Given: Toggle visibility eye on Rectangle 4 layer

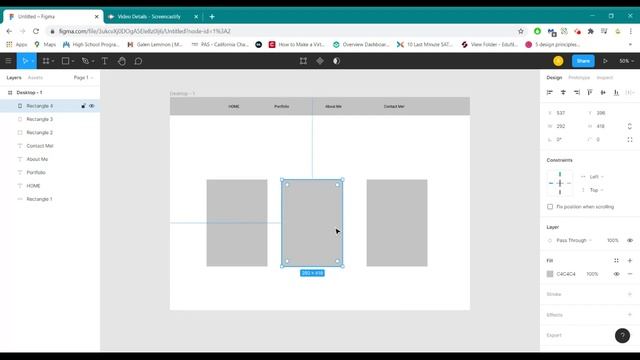Looking at the screenshot, I should (x=92, y=106).
